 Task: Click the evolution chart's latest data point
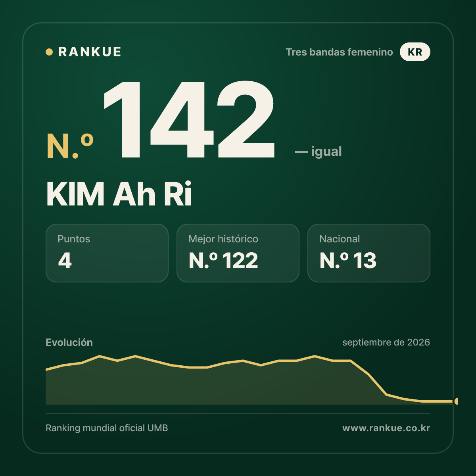point(457,401)
